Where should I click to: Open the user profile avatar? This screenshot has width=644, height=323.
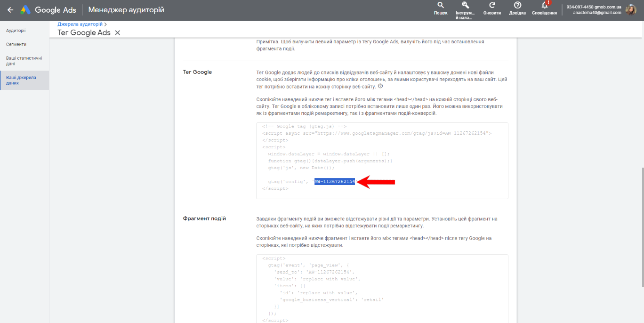[631, 10]
